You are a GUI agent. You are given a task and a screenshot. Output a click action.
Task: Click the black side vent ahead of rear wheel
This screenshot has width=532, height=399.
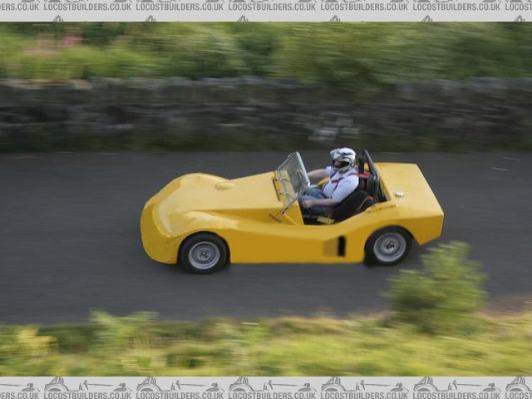341,246
